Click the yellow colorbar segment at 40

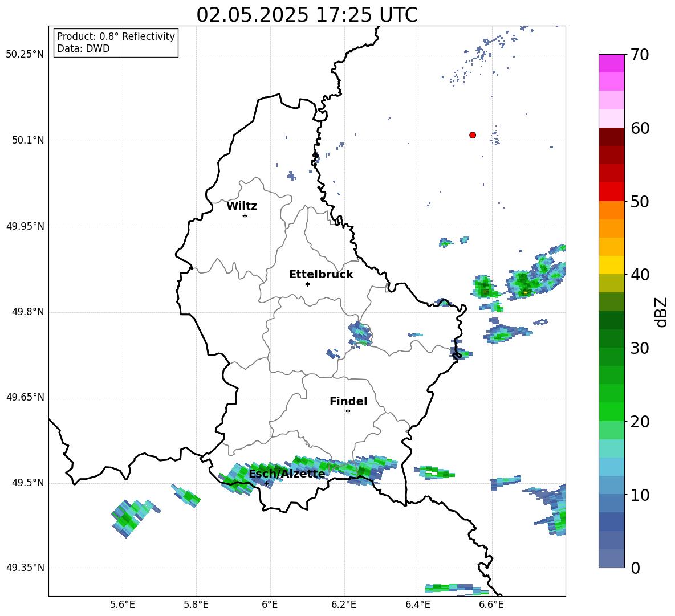[612, 266]
